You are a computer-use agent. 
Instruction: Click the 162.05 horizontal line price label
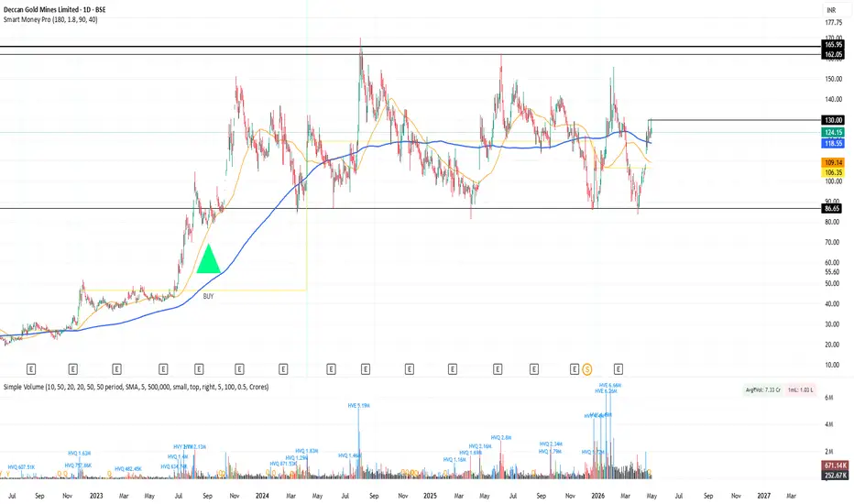point(833,54)
